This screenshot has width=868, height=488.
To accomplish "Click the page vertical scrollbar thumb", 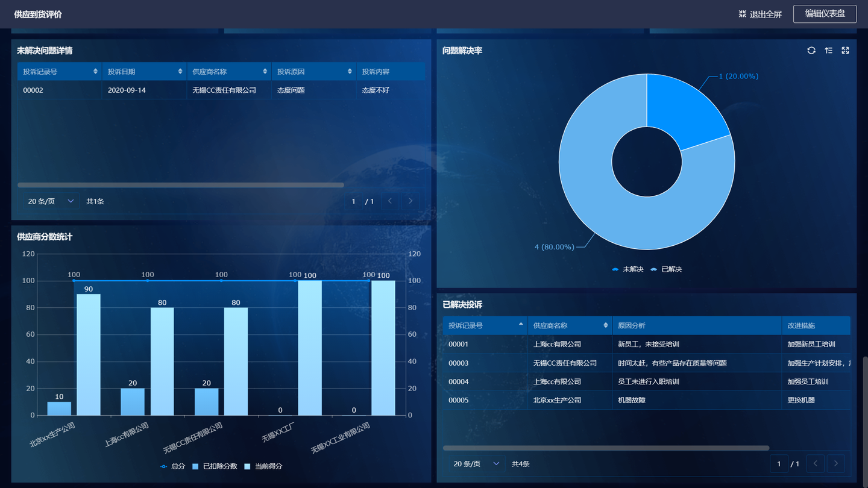I will [865, 419].
